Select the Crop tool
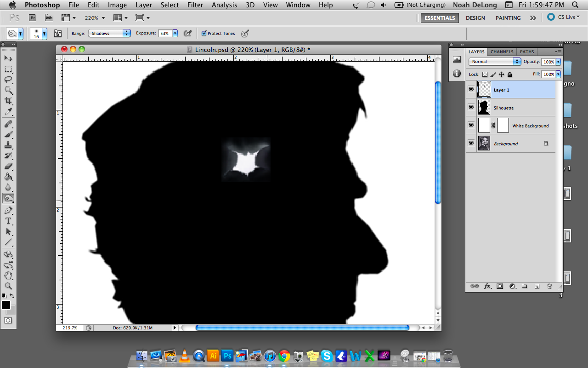Image resolution: width=588 pixels, height=368 pixels. (x=8, y=101)
